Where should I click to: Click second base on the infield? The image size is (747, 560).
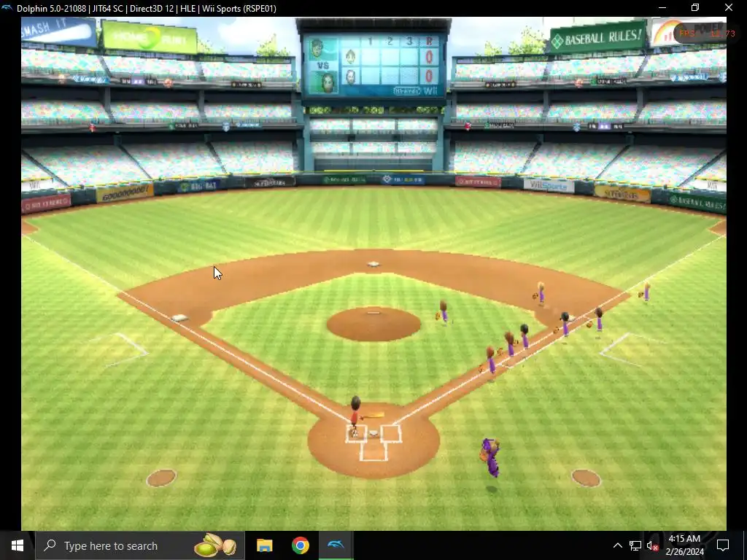373,264
